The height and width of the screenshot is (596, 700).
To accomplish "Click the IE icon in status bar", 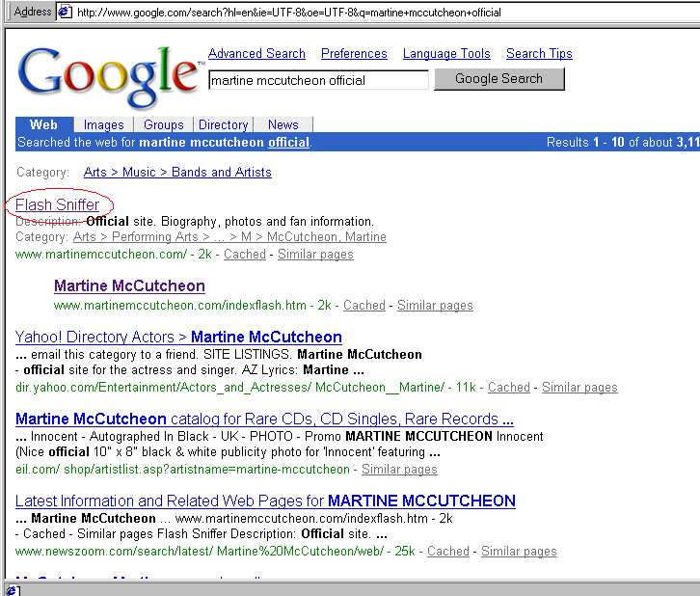I will click(13, 590).
